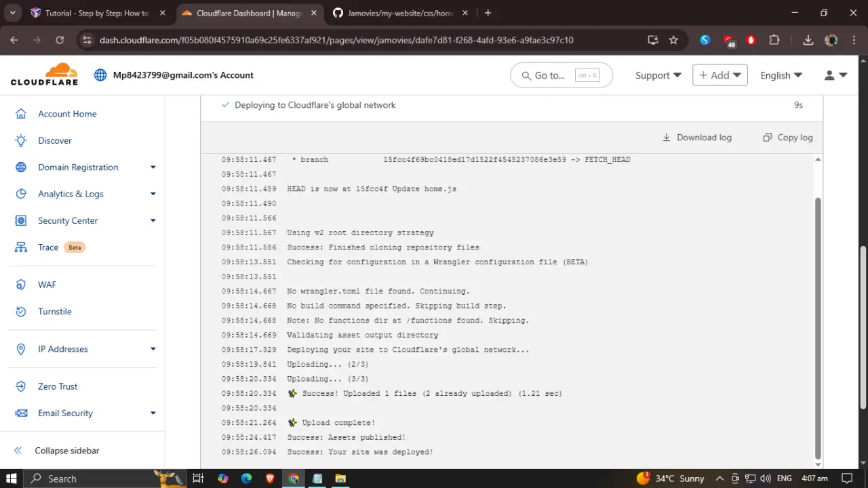Viewport: 868px width, 488px height.
Task: Click the account globe icon
Action: click(100, 75)
